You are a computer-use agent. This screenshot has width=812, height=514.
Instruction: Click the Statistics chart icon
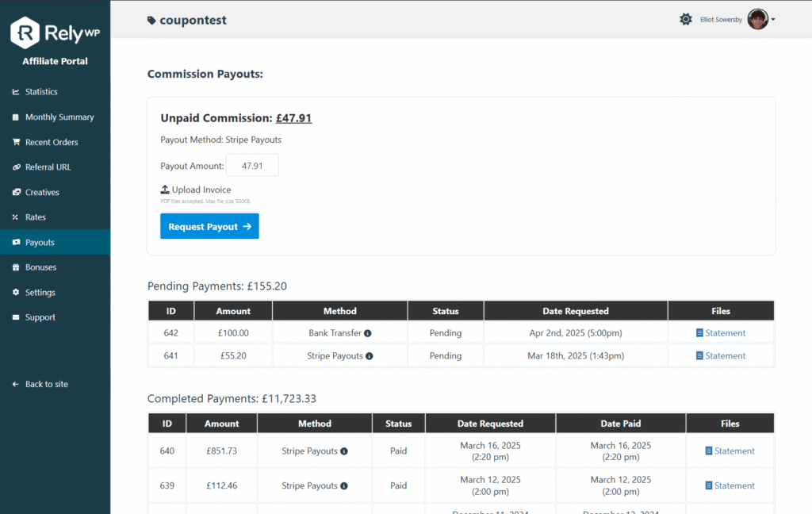16,92
